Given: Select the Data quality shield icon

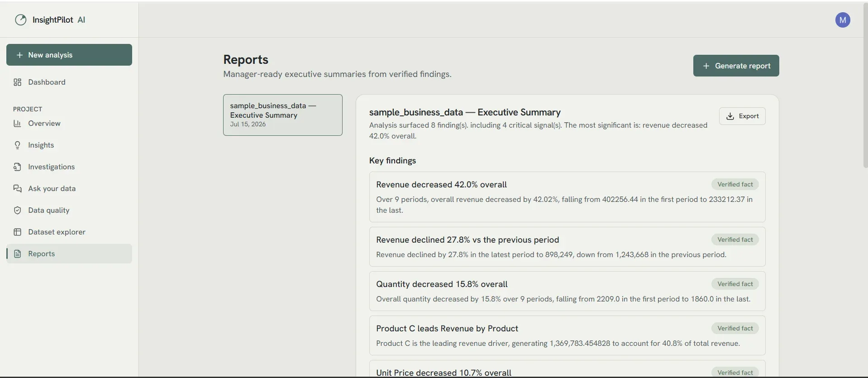Looking at the screenshot, I should pyautogui.click(x=18, y=210).
